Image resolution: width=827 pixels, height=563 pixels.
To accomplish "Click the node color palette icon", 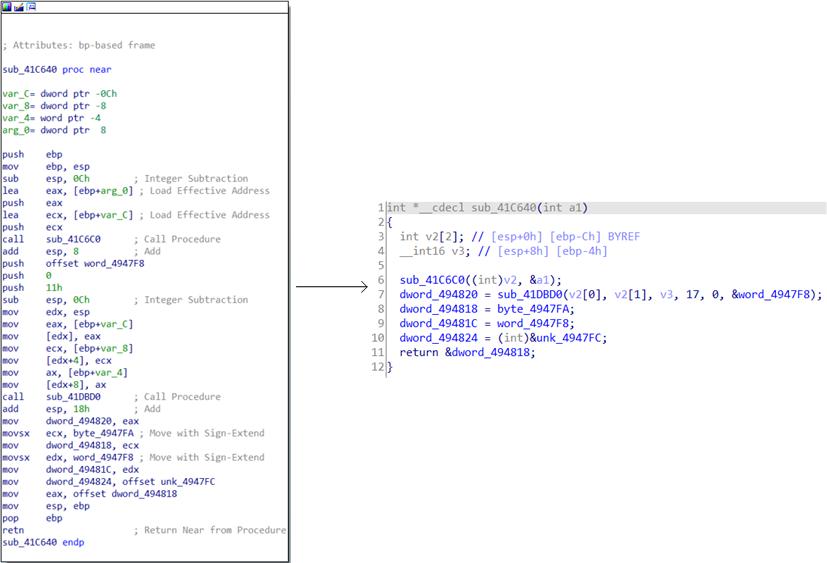I will pos(7,7).
